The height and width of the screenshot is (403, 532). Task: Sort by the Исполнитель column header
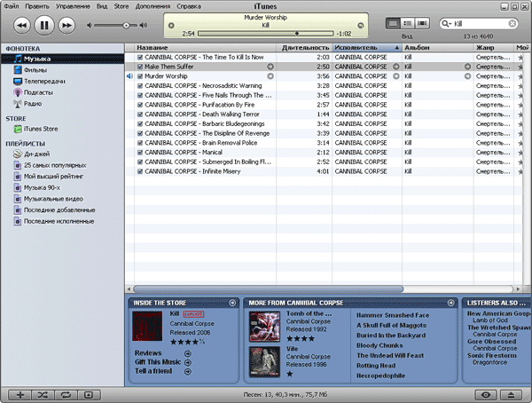pos(367,48)
